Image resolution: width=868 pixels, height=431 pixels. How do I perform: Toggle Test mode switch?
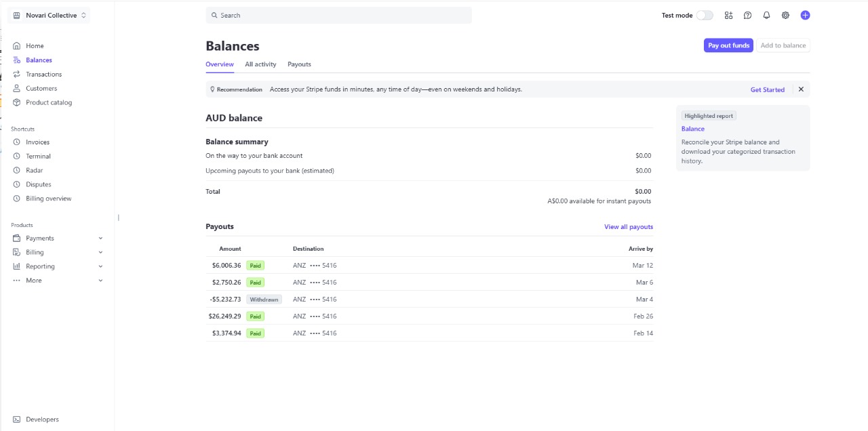pos(705,15)
